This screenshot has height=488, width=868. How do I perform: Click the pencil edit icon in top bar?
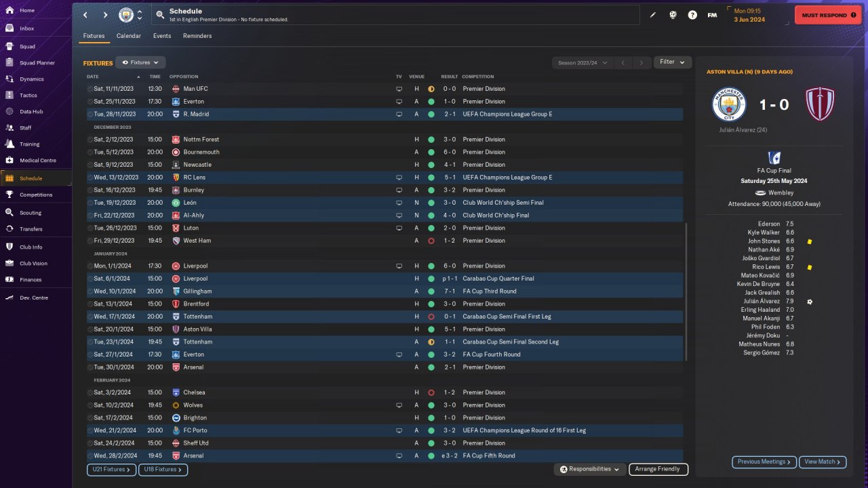[x=653, y=15]
